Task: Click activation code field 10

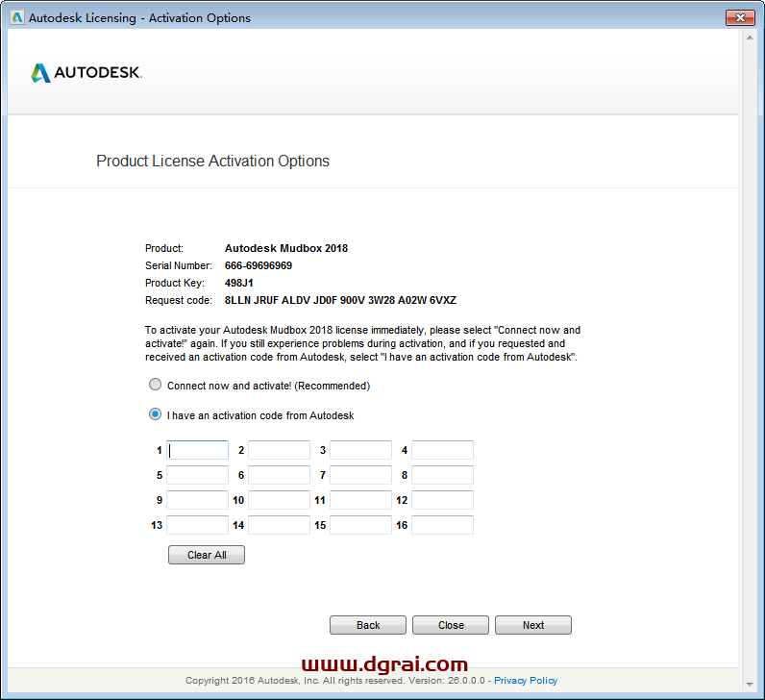Action: point(279,500)
